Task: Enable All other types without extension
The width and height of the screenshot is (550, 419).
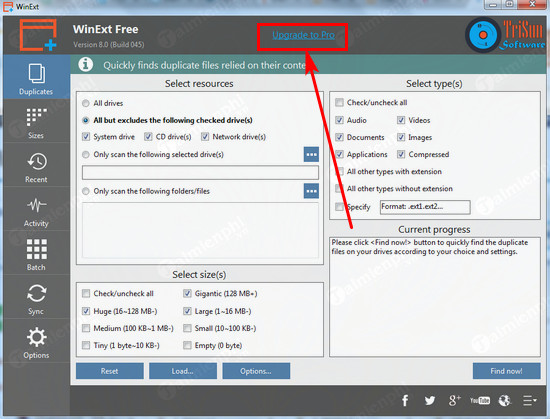Action: tap(339, 189)
